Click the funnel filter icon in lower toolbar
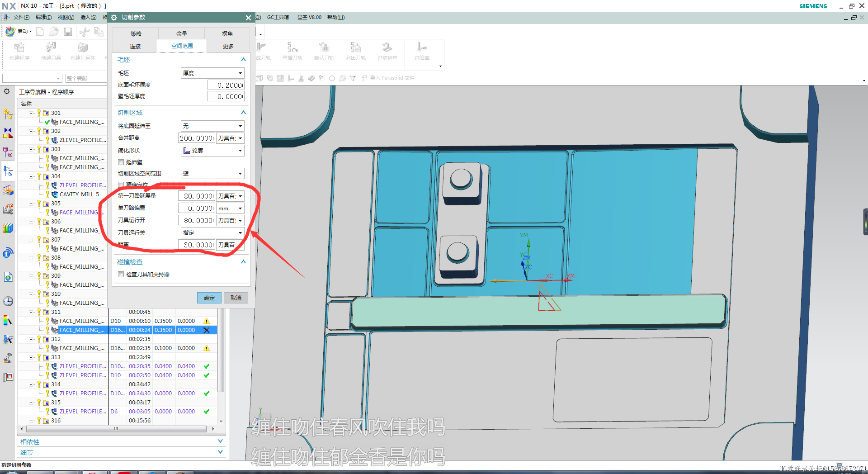 (353, 78)
